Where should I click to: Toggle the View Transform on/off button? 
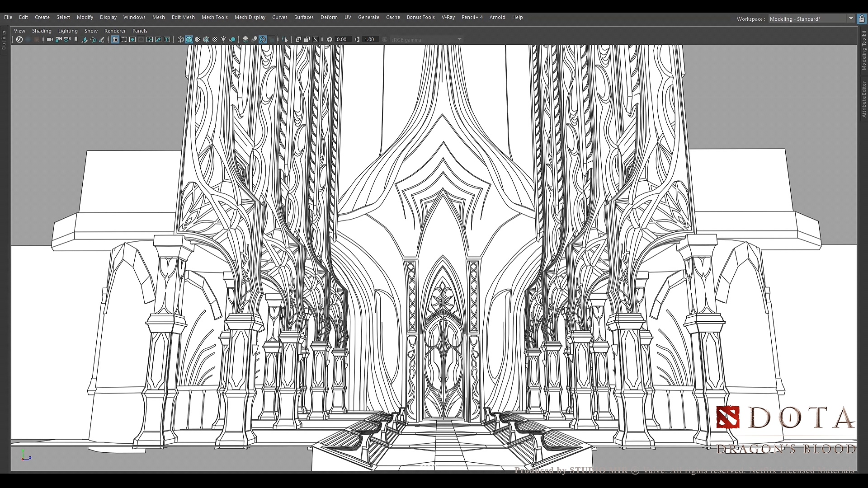385,39
